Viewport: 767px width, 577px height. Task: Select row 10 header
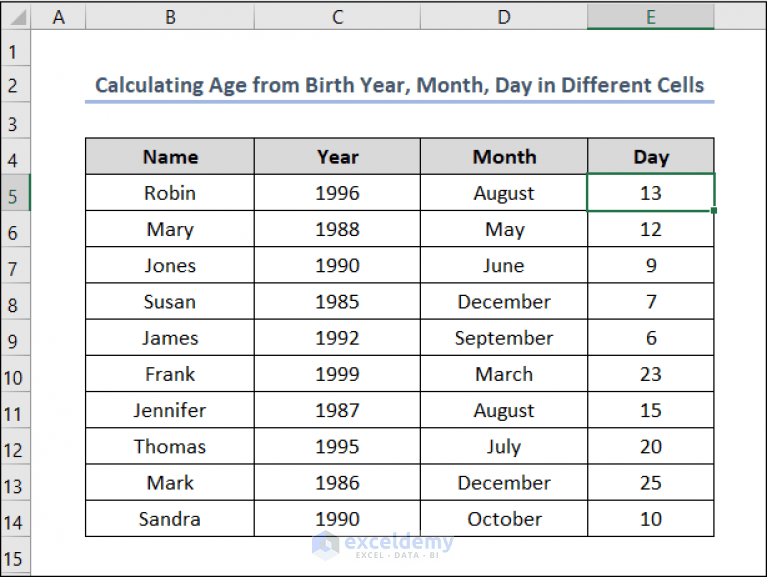(15, 374)
